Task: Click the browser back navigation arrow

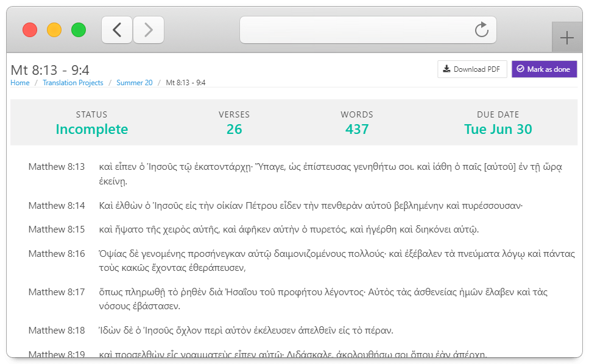Action: tap(117, 29)
